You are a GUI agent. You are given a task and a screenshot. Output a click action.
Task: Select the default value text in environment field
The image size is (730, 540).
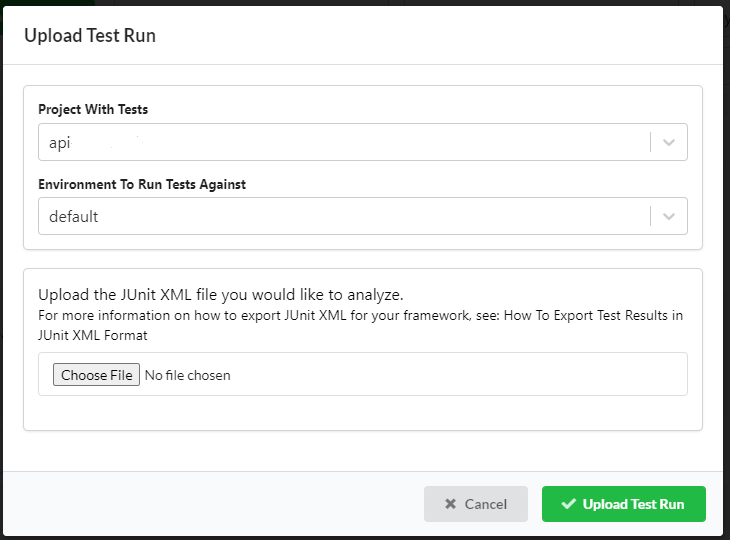tap(74, 217)
